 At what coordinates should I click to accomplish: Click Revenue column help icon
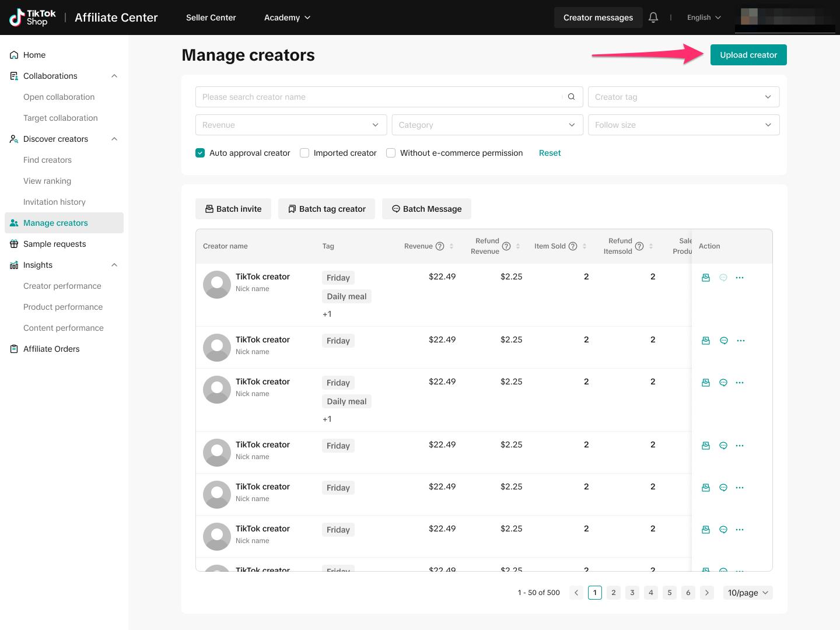(440, 246)
